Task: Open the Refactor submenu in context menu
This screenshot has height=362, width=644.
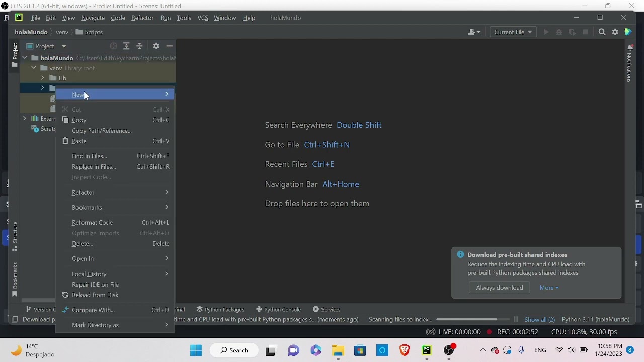Action: pos(115,193)
